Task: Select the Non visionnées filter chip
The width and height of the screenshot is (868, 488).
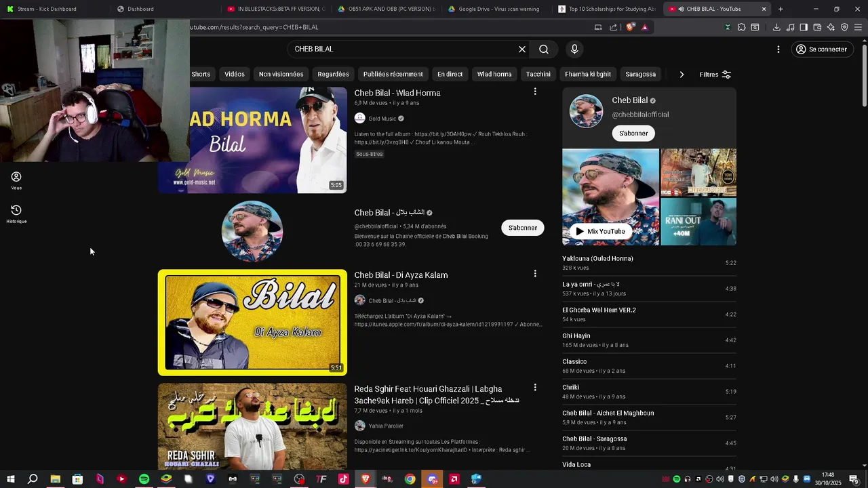Action: (x=281, y=75)
